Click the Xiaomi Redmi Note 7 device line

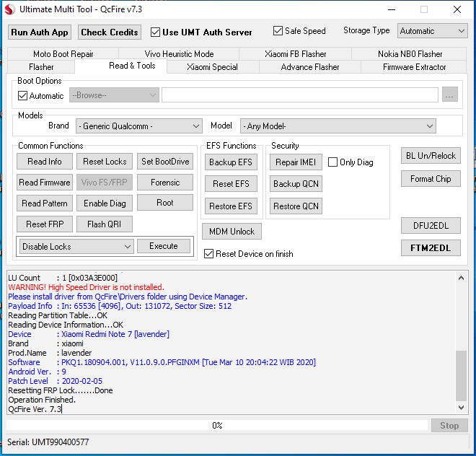point(89,334)
